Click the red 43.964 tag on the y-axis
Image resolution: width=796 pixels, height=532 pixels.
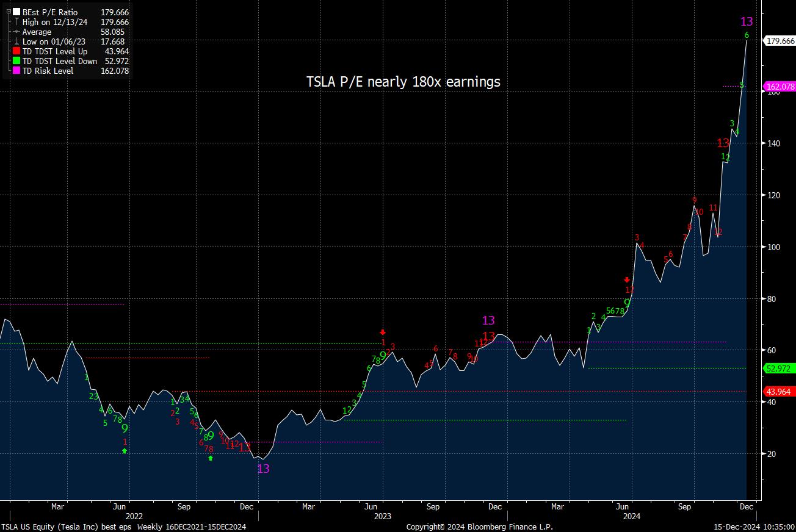tap(780, 392)
